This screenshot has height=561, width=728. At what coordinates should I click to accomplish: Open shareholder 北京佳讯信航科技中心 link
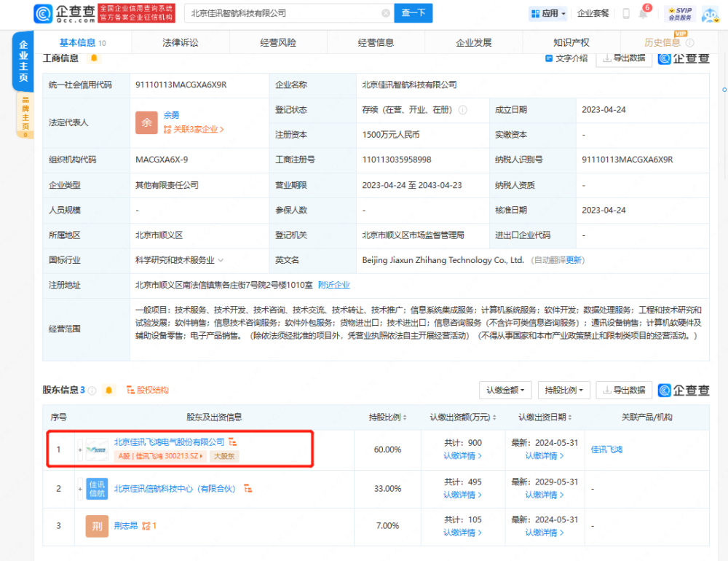tap(175, 488)
